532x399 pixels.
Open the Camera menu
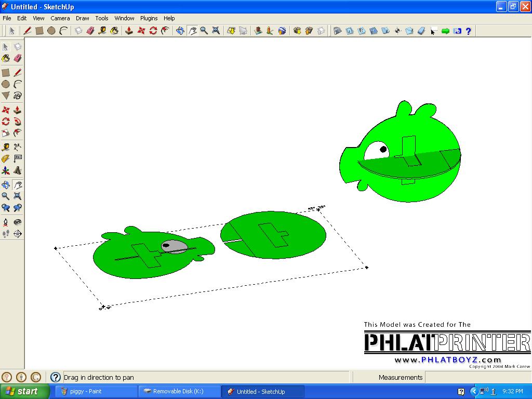pyautogui.click(x=60, y=18)
